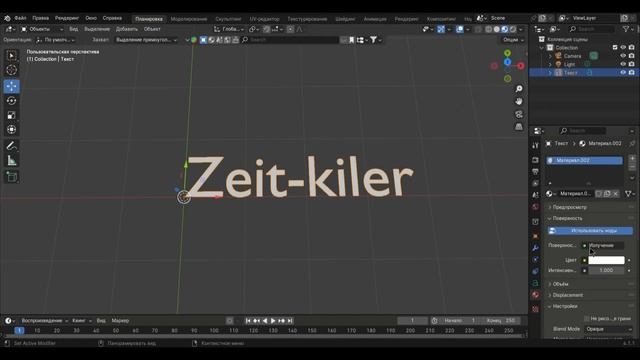The image size is (640, 360).
Task: Adjust the Интенсивность 1.000 field
Action: click(607, 270)
